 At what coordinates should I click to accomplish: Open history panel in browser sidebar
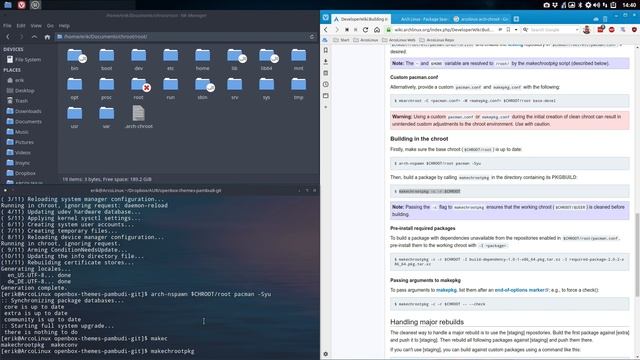click(x=326, y=84)
